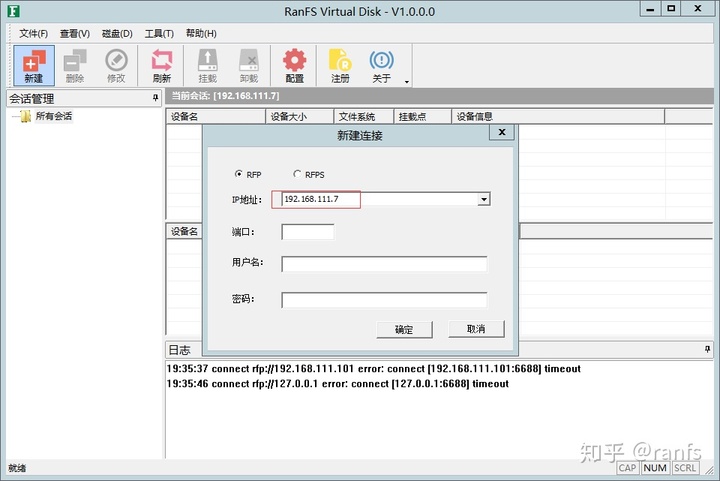The height and width of the screenshot is (481, 720).
Task: Click the 刷新 (Refresh) toolbar icon
Action: 162,66
